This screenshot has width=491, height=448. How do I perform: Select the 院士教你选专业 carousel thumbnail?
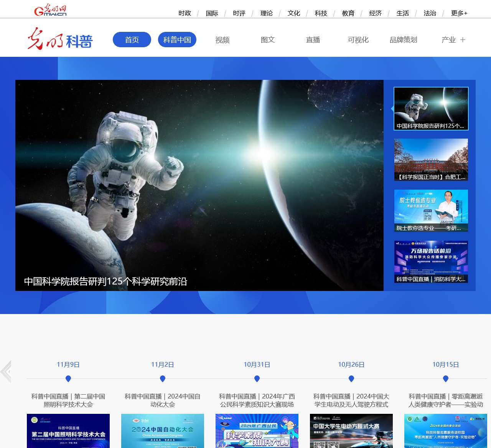click(431, 211)
